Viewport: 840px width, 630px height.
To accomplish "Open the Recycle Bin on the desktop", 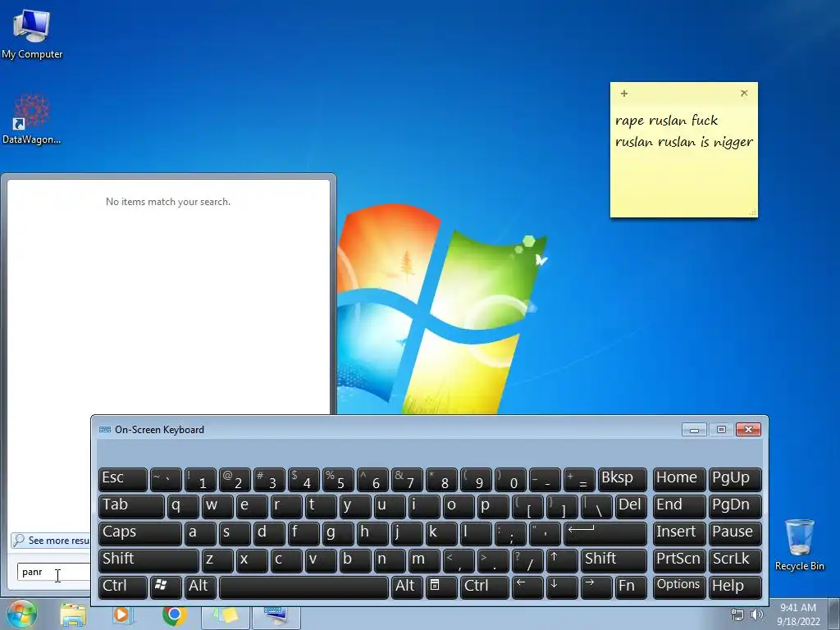I will [799, 545].
